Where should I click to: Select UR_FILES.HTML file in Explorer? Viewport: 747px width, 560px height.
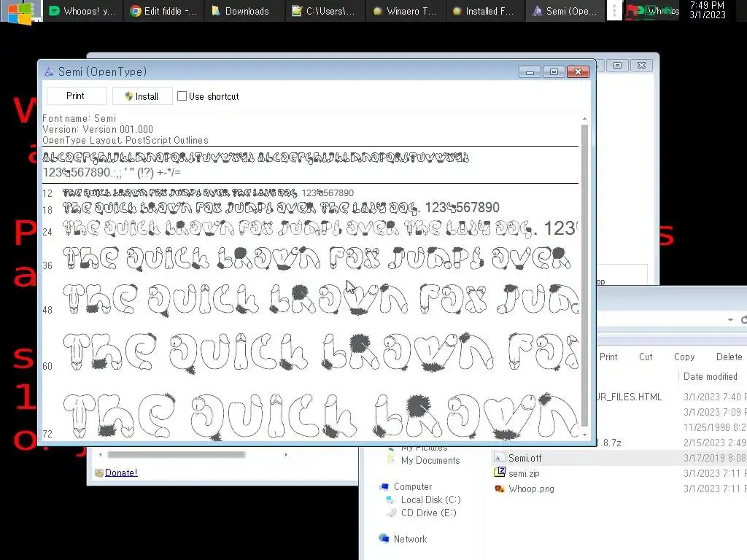629,397
